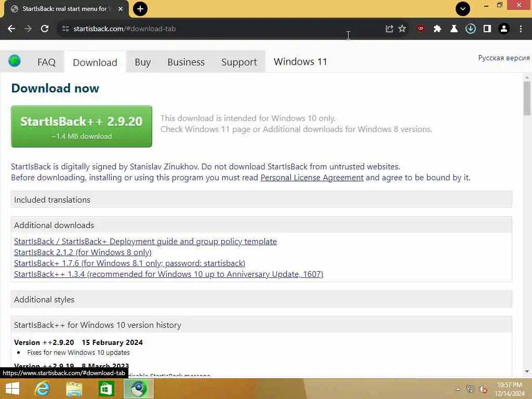532x399 pixels.
Task: Open the Windows Store taskbar icon
Action: pyautogui.click(x=106, y=389)
